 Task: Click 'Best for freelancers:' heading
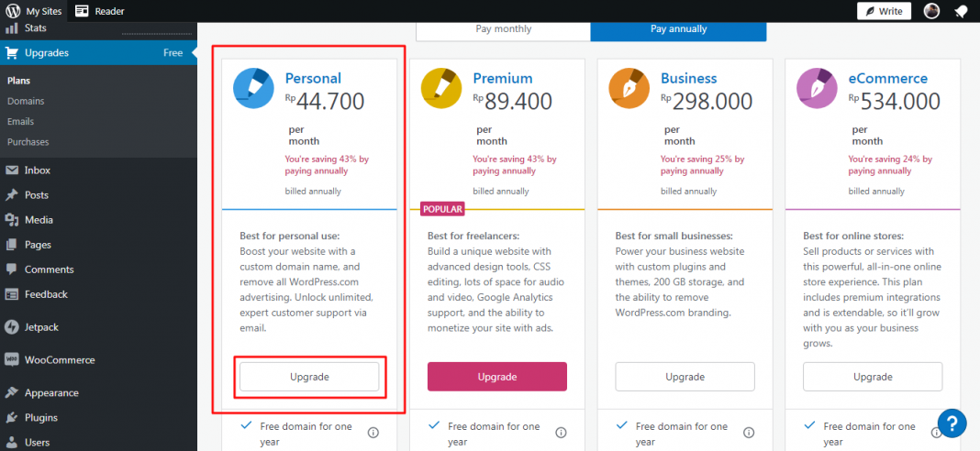473,236
